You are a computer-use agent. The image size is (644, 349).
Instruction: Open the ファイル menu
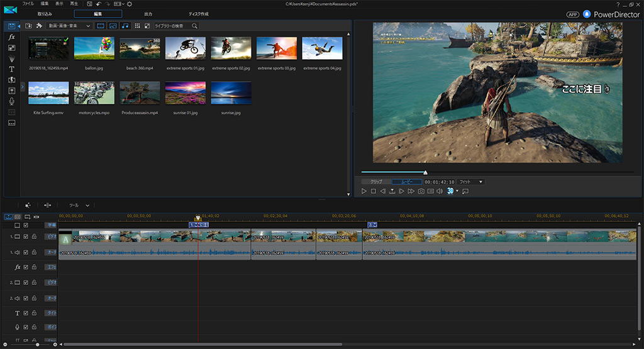coord(28,4)
